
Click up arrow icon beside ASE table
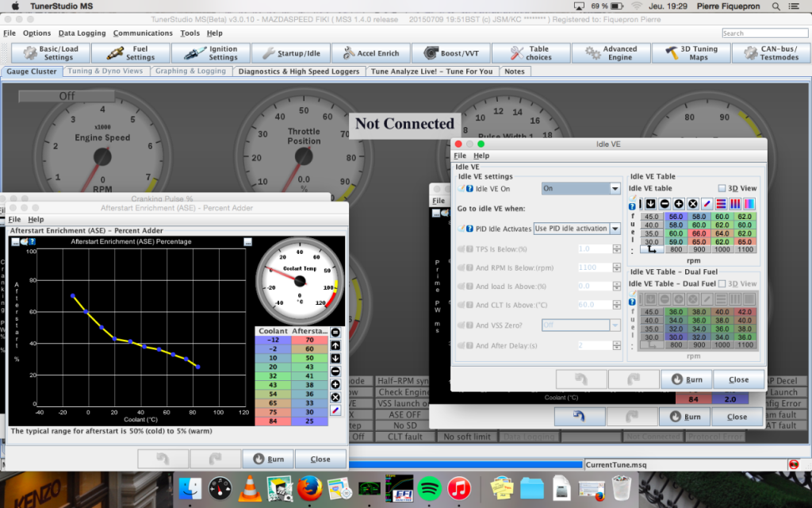pos(335,345)
